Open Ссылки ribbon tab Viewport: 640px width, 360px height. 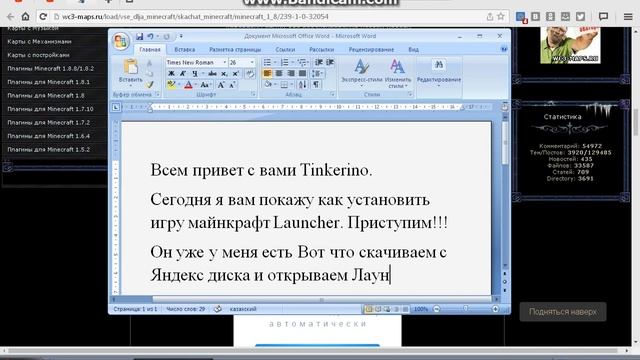tap(285, 49)
